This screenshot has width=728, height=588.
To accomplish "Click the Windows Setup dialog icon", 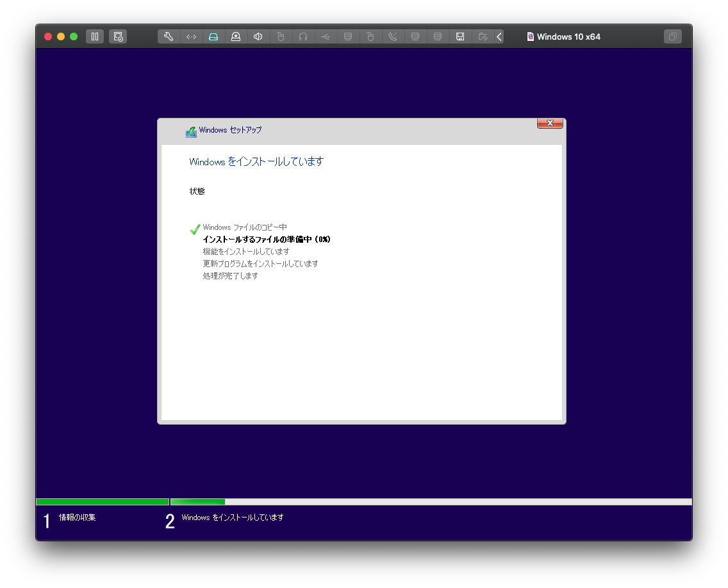I will click(x=191, y=132).
